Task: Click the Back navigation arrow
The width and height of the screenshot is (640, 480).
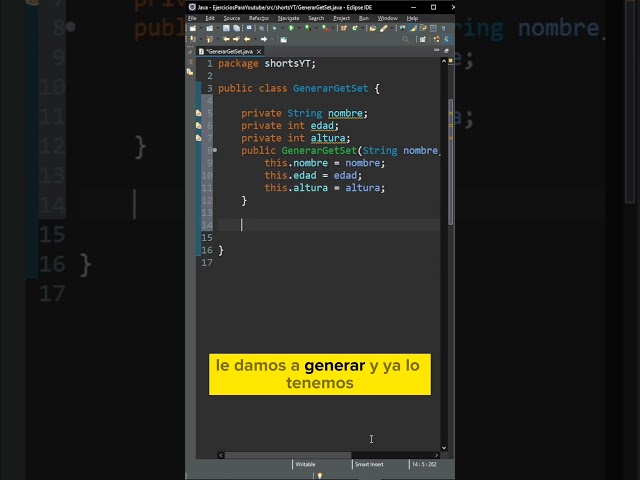Action: pyautogui.click(x=247, y=39)
